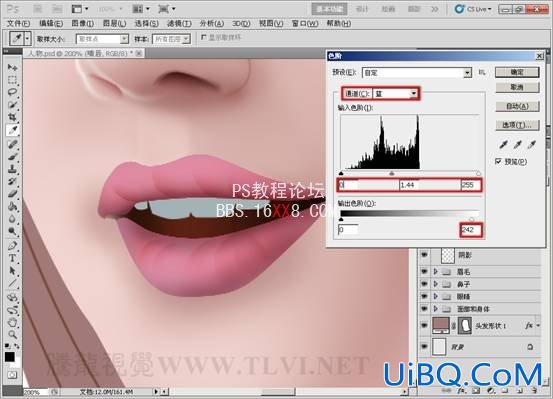The width and height of the screenshot is (553, 399).
Task: Open the preset options icon in Levels
Action: (x=482, y=72)
